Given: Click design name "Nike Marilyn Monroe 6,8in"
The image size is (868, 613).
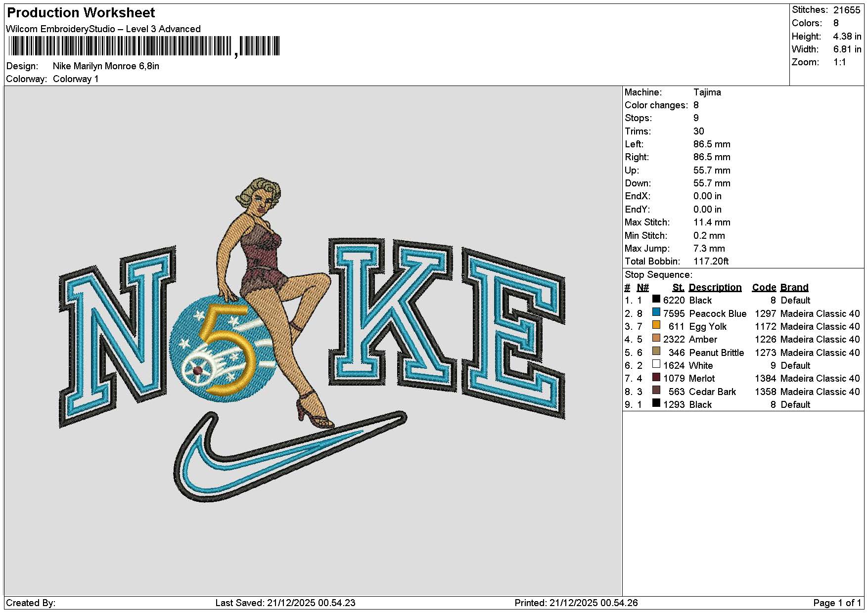Looking at the screenshot, I should (106, 66).
